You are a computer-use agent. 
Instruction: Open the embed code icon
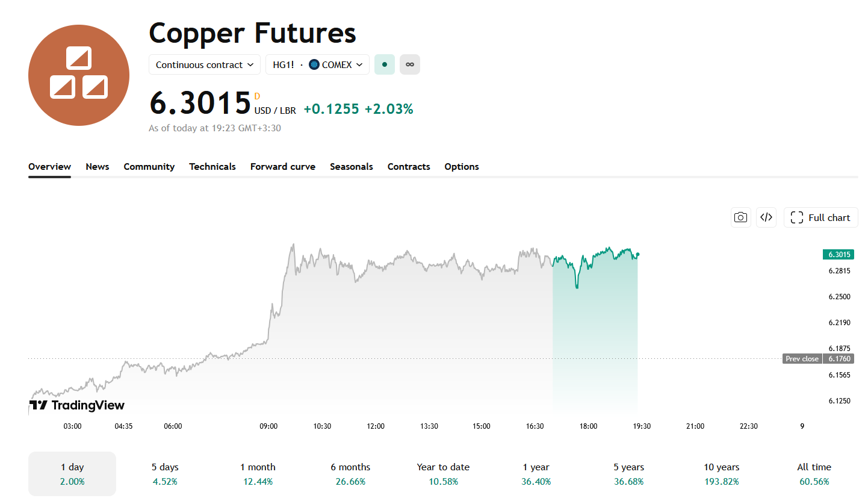(x=766, y=217)
